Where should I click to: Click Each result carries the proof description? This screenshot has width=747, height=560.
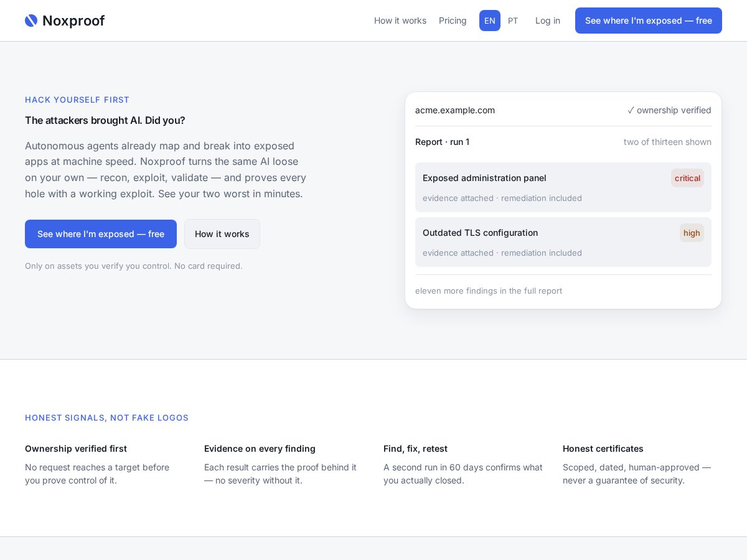tap(280, 474)
